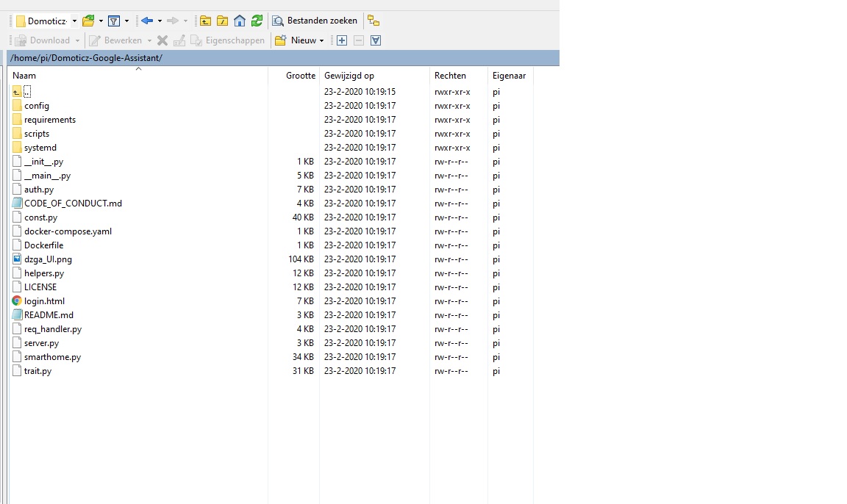
Task: Click the notepad icon of CODE_OF_CONDUCT.md
Action: 17,204
